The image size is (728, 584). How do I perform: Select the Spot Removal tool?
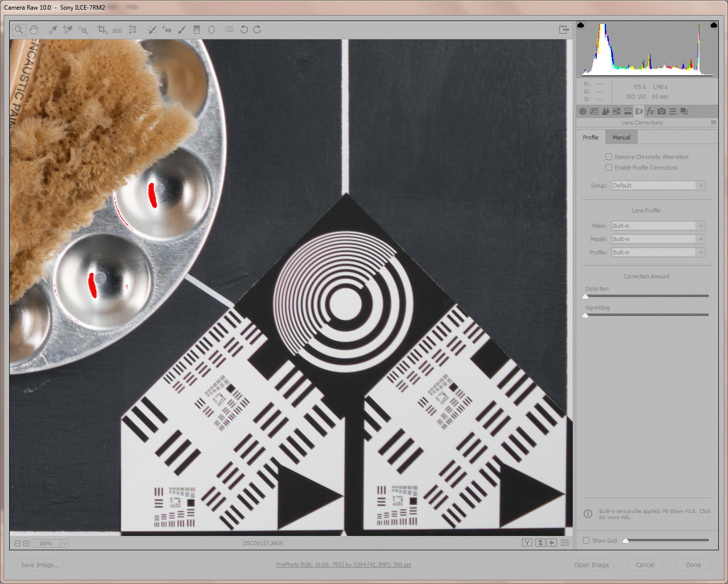152,30
